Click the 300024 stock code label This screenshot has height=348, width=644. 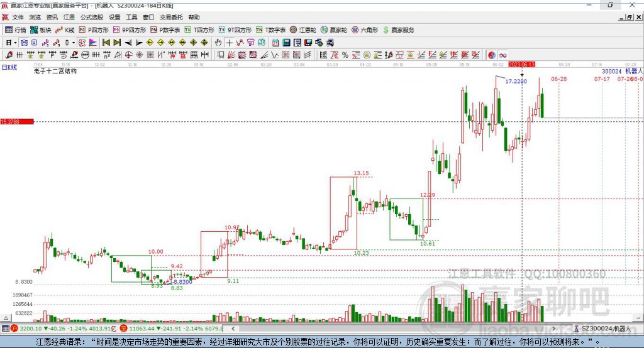pyautogui.click(x=611, y=72)
